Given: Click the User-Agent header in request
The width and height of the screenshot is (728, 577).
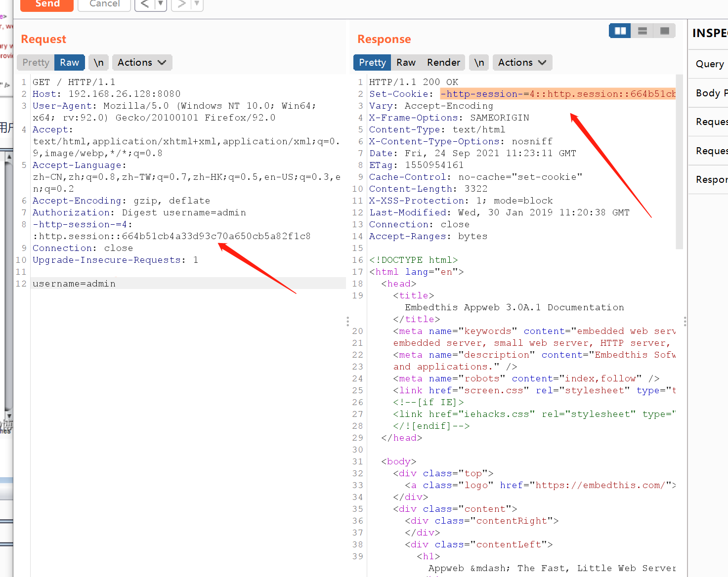Looking at the screenshot, I should (174, 112).
